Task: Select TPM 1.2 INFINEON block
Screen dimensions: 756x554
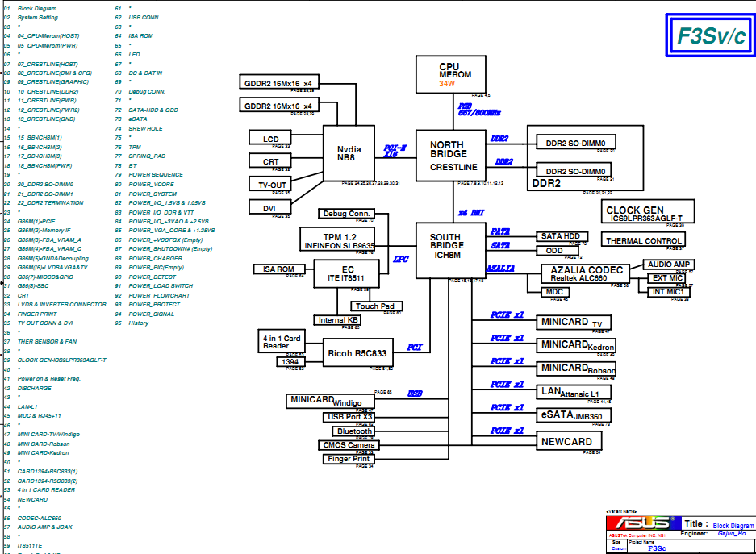Action: click(337, 240)
